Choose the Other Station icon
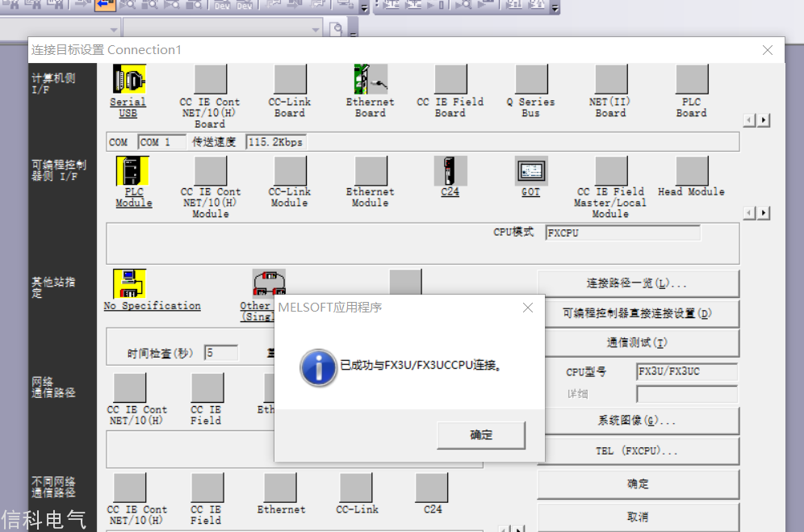The width and height of the screenshot is (804, 532). click(x=269, y=282)
